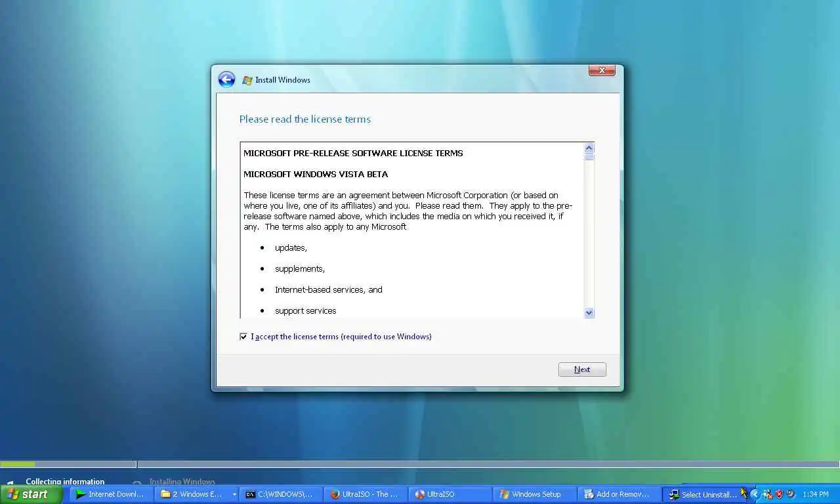840x504 pixels.
Task: Switch to UltraISO - The... Firefox taskbar item
Action: (366, 494)
